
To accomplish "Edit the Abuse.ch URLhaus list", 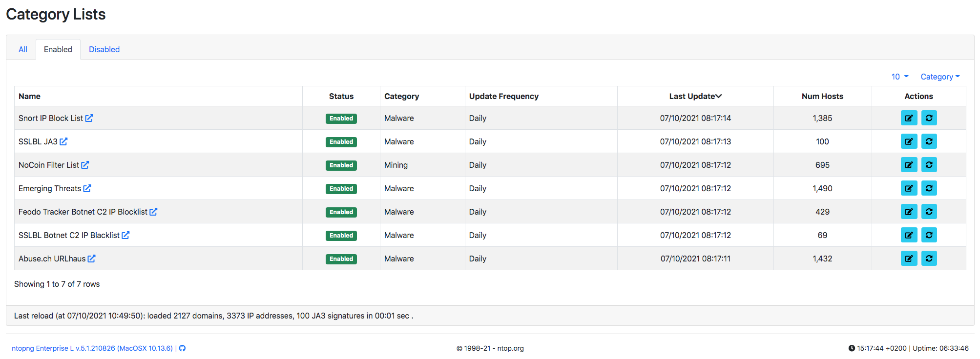I will [x=909, y=259].
